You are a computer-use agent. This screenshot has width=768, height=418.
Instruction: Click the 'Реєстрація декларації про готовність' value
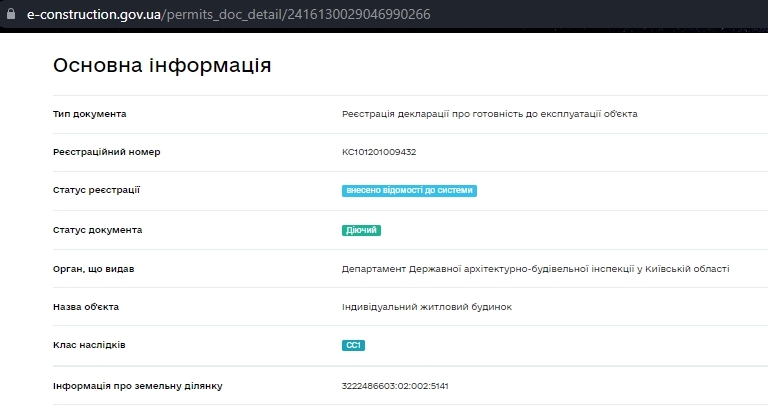[x=490, y=114]
